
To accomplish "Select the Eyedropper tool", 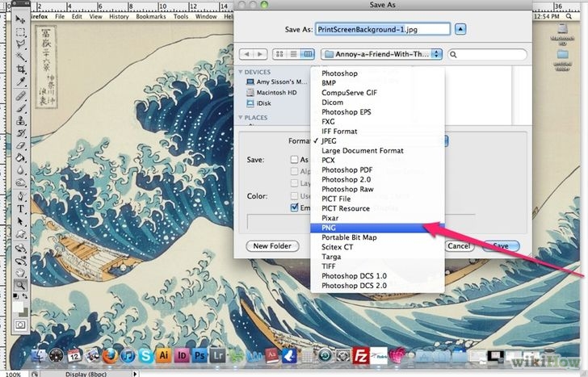I will click(x=20, y=82).
